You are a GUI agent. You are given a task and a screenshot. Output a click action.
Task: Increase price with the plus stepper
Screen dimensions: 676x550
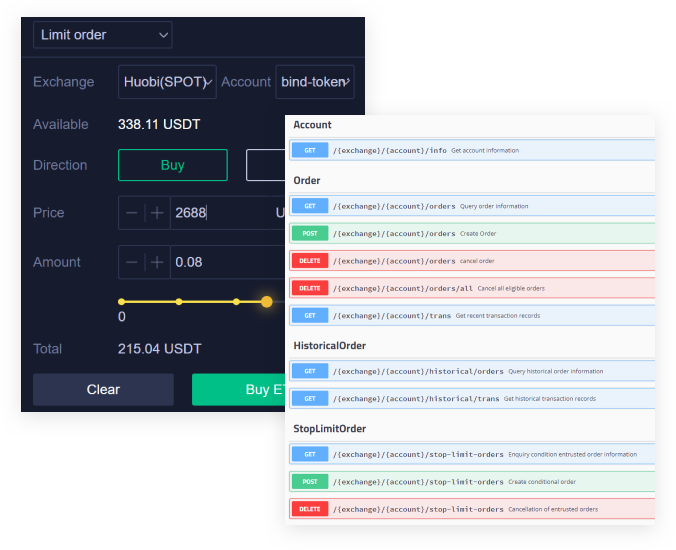pyautogui.click(x=157, y=213)
